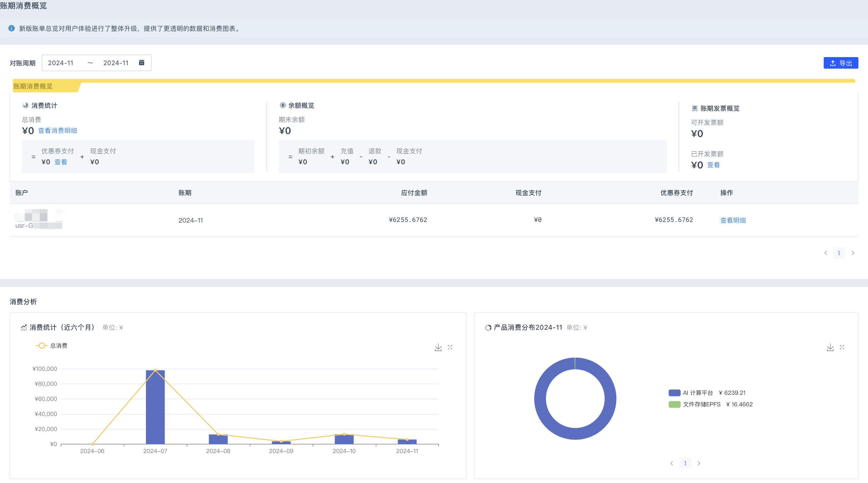Go to next page in account table

pyautogui.click(x=853, y=253)
